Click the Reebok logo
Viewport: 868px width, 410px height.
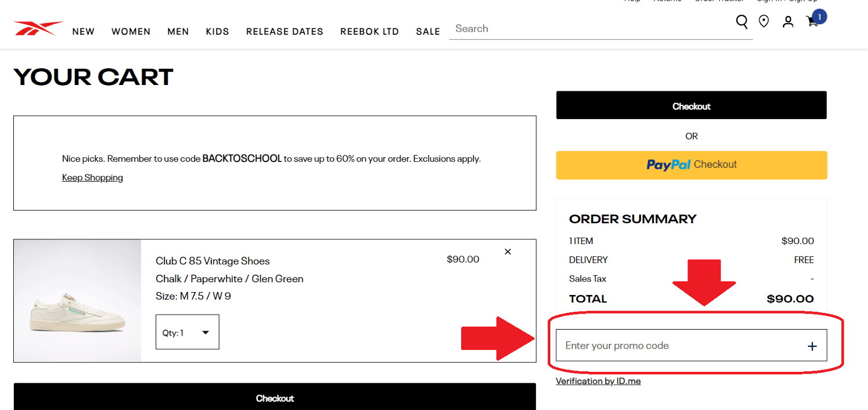click(38, 26)
